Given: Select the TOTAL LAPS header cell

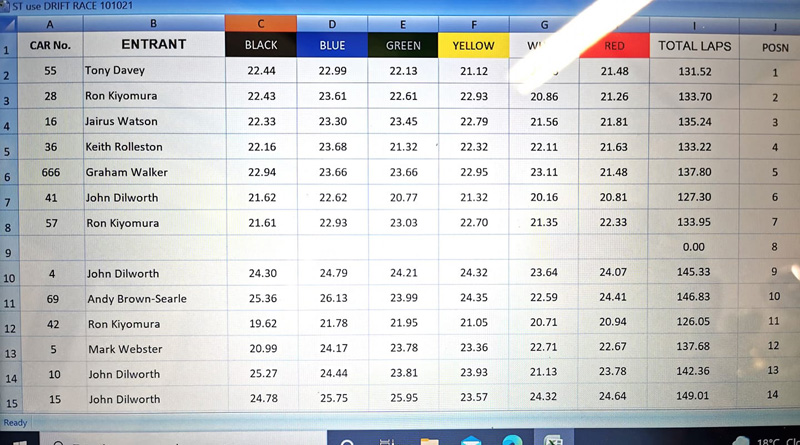Looking at the screenshot, I should click(694, 46).
